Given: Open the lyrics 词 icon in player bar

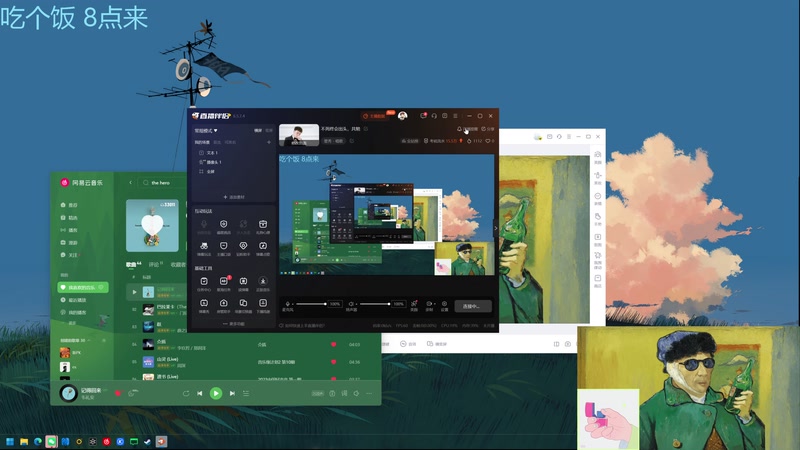Looking at the screenshot, I should (344, 393).
